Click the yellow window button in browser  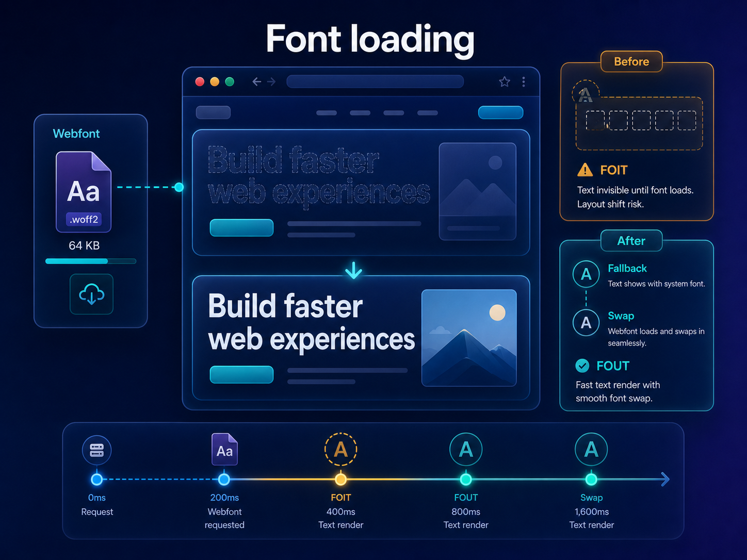click(x=215, y=81)
